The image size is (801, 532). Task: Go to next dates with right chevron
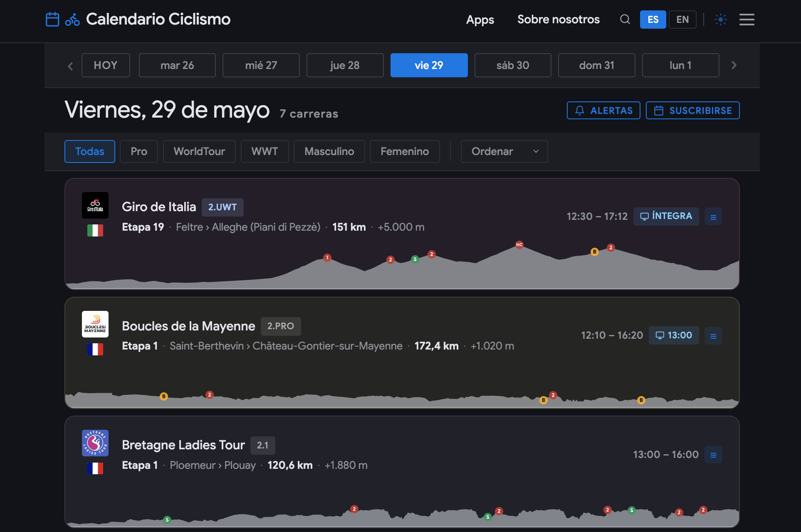734,65
